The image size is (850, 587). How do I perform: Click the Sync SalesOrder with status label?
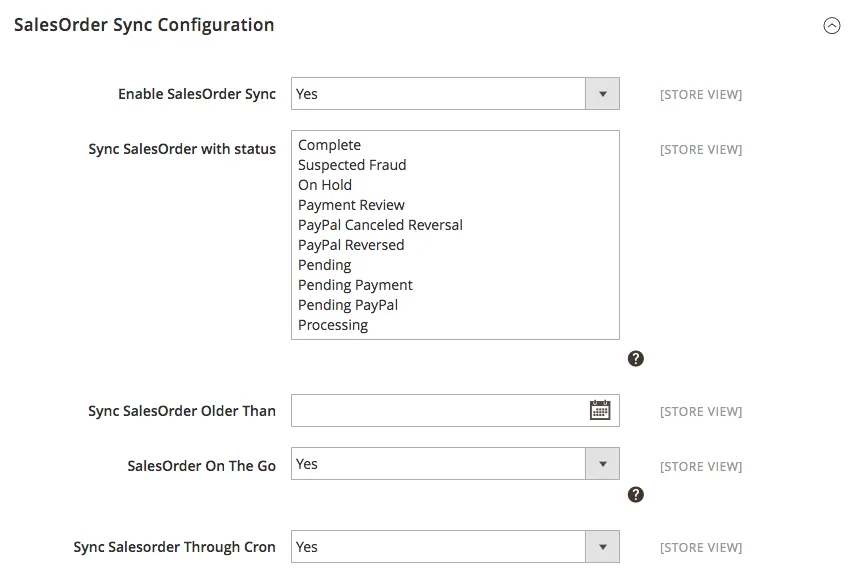point(182,149)
